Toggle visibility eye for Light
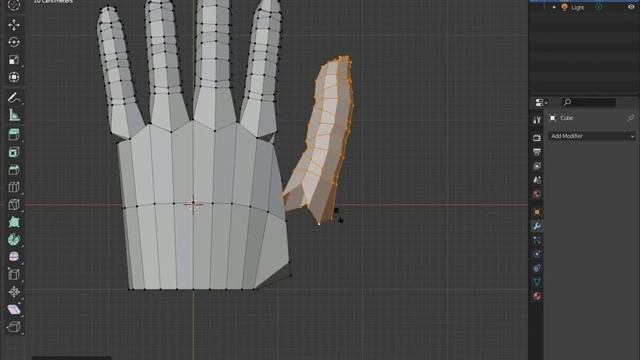This screenshot has height=360, width=640. (x=631, y=7)
